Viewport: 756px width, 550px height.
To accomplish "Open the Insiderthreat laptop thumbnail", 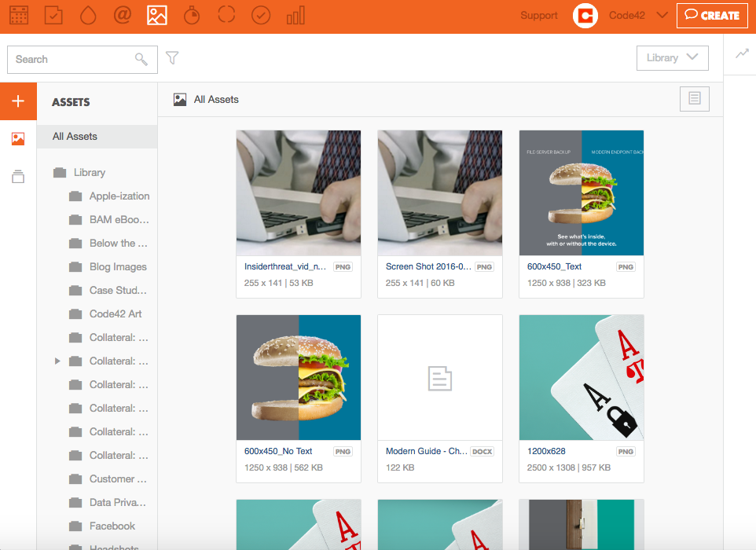I will click(299, 192).
